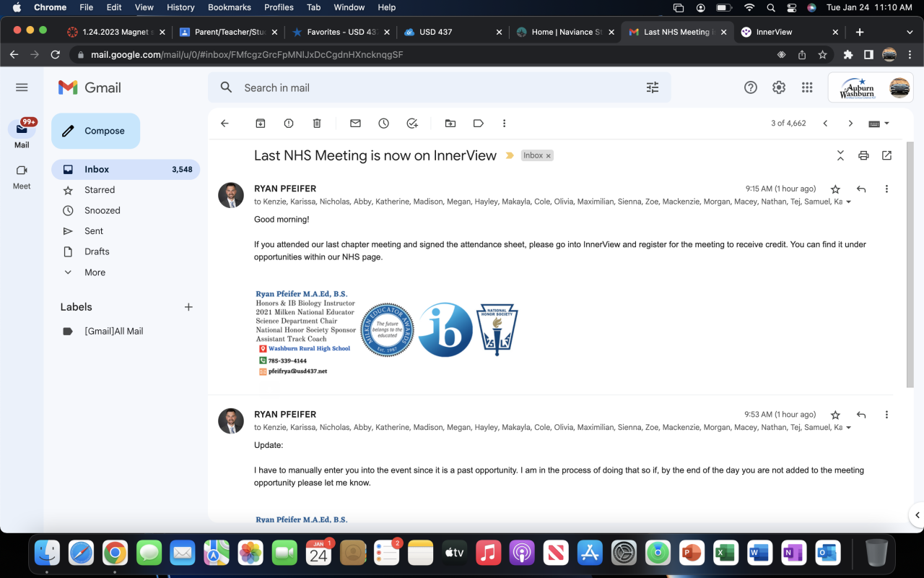
Task: Bookmark this page in the Chrome address bar
Action: pyautogui.click(x=822, y=55)
